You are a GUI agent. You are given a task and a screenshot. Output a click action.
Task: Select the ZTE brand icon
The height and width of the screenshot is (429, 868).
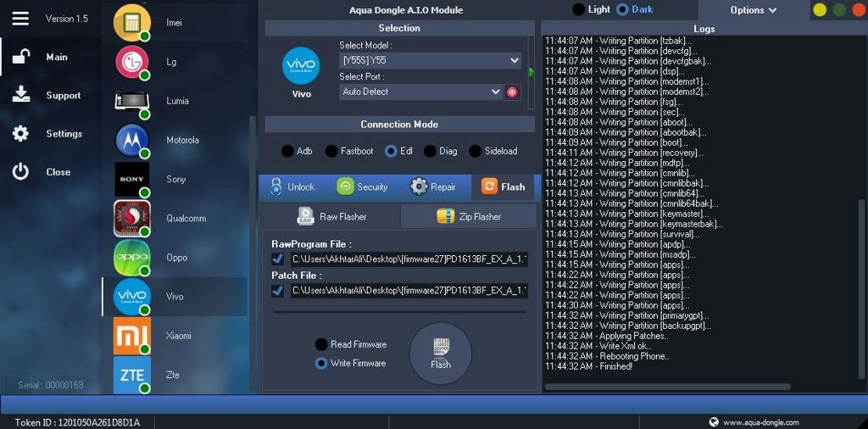click(x=131, y=375)
